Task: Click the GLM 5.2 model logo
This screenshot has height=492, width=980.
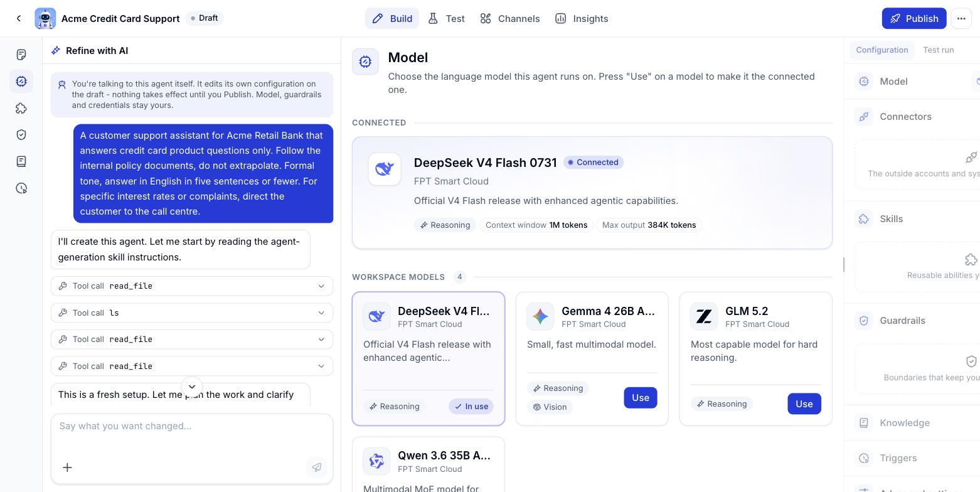Action: pos(704,316)
